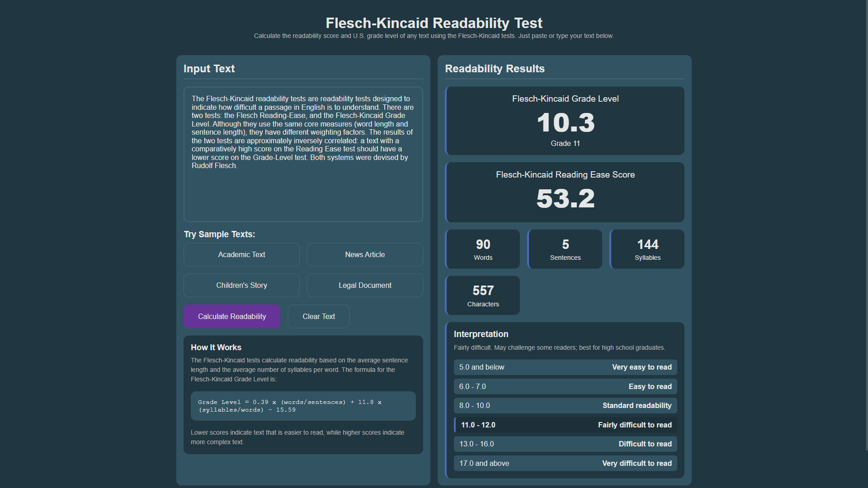Select the Reading Ease Score card
This screenshot has height=488, width=868.
(565, 192)
